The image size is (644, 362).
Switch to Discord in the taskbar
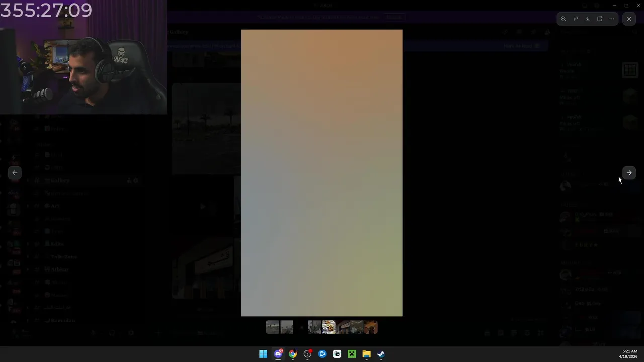coord(278,354)
